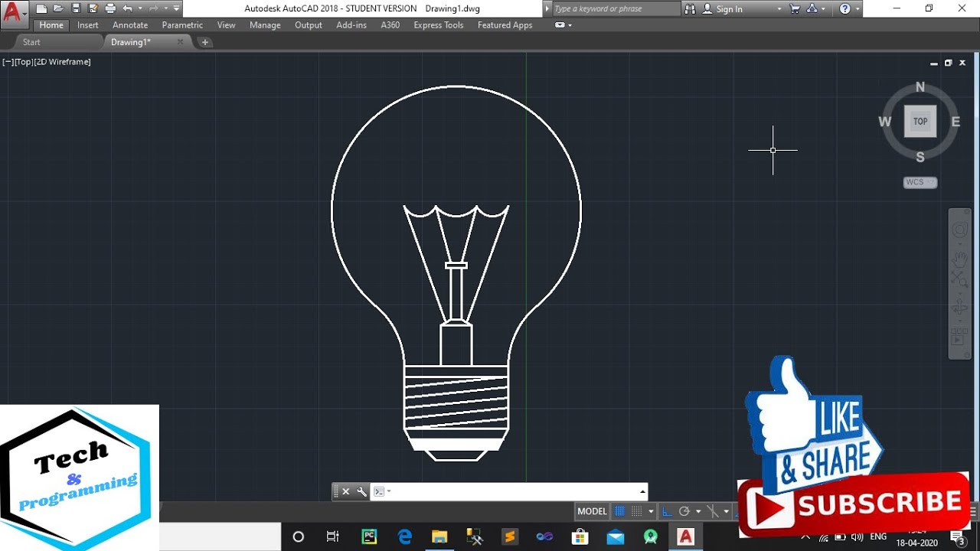Select the Add-ins tab

pos(351,25)
